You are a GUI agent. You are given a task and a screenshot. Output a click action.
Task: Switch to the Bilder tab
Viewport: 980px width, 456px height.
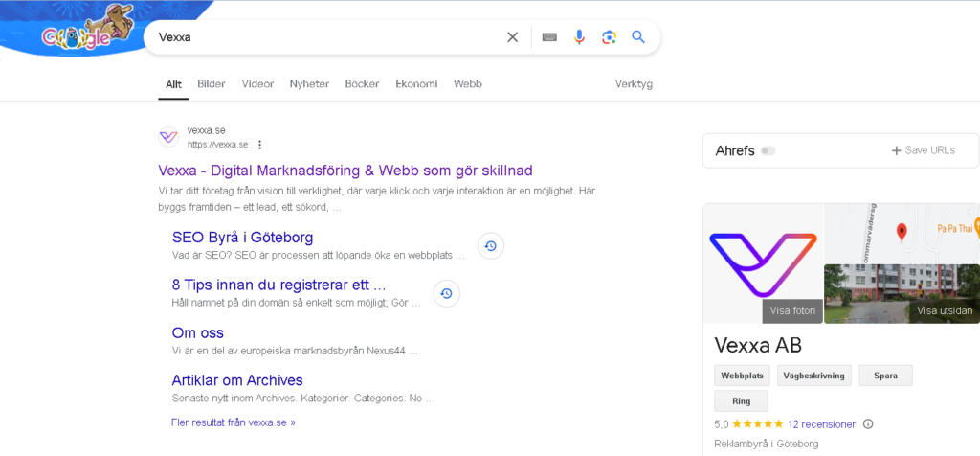point(212,83)
